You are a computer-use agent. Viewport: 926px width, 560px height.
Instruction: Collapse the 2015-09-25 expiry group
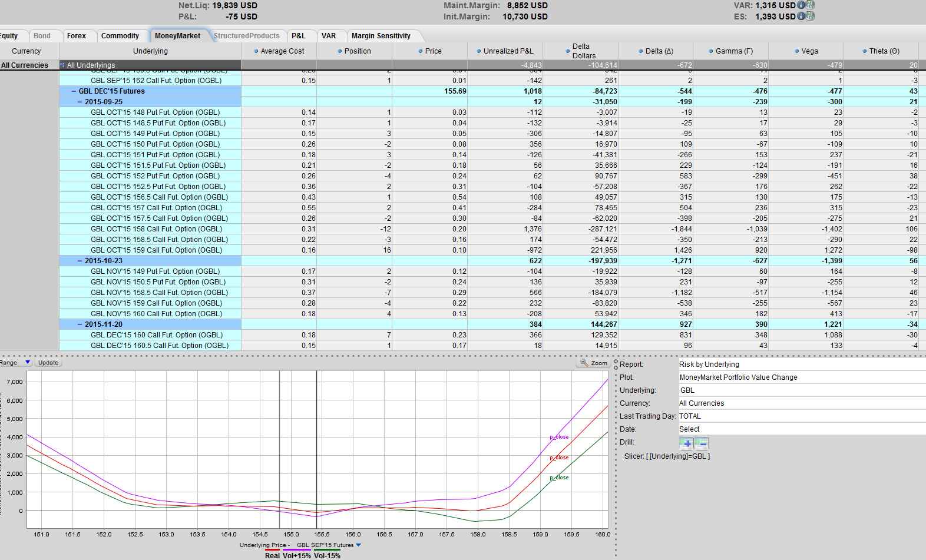[80, 102]
